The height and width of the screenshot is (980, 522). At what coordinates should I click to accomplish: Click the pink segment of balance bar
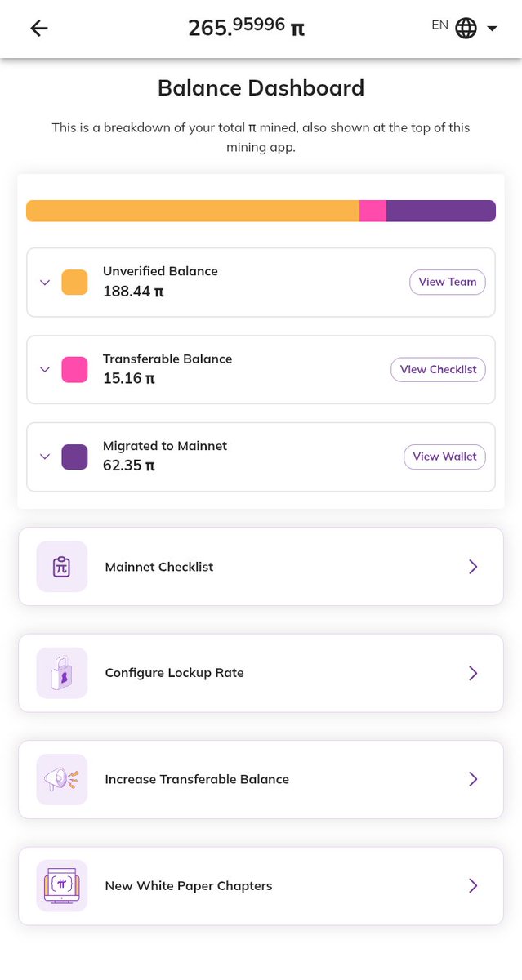(373, 211)
